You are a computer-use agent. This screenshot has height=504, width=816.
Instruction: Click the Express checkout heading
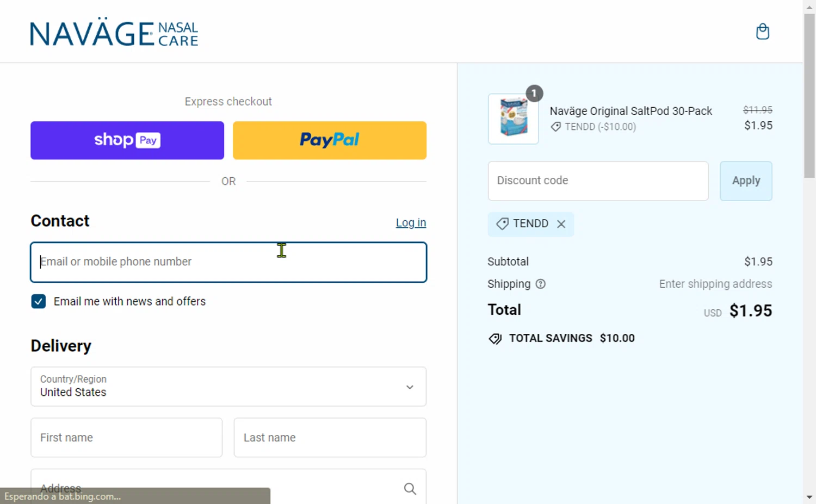(x=228, y=102)
